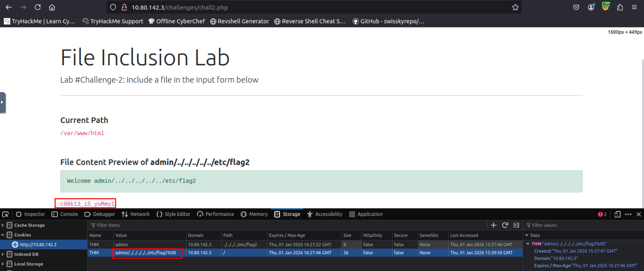Open the Offline CyberChef bookmark

pos(177,21)
